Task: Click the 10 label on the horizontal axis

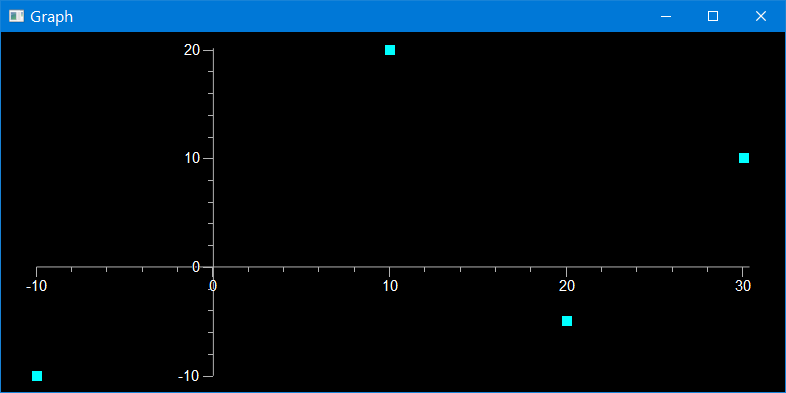Action: click(390, 286)
